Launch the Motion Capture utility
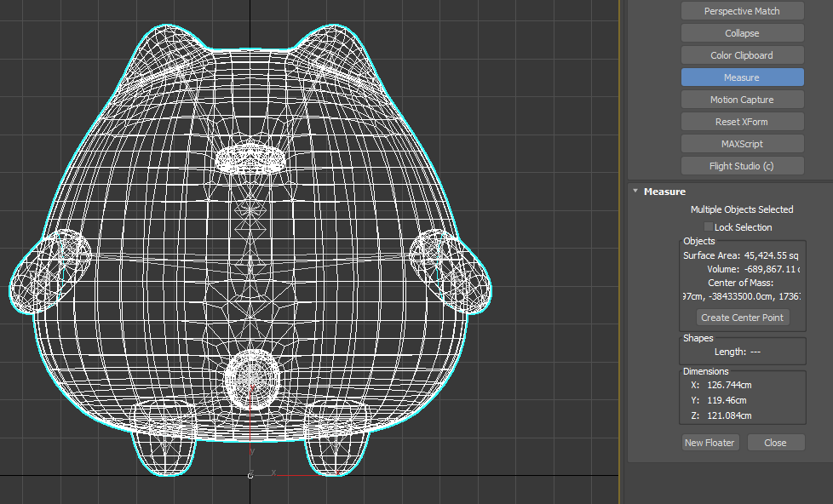Screen dimensions: 833x504 tap(742, 100)
